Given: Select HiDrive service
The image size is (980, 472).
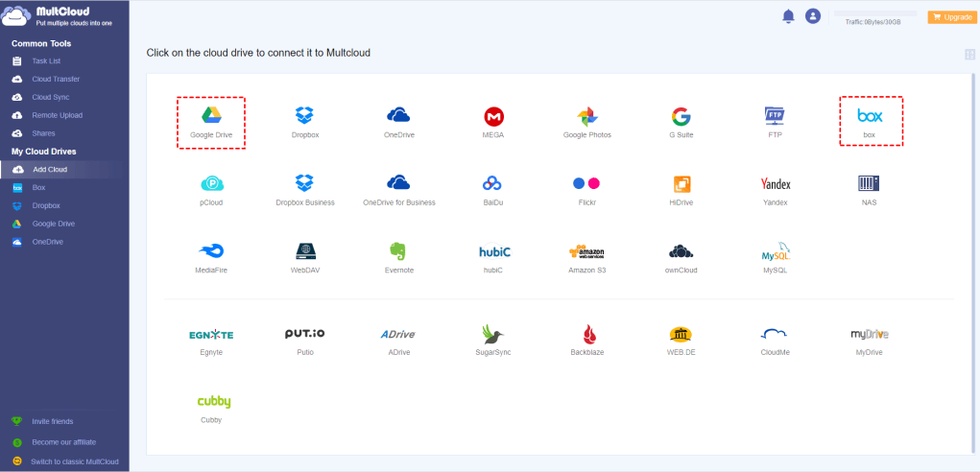Looking at the screenshot, I should pyautogui.click(x=681, y=191).
